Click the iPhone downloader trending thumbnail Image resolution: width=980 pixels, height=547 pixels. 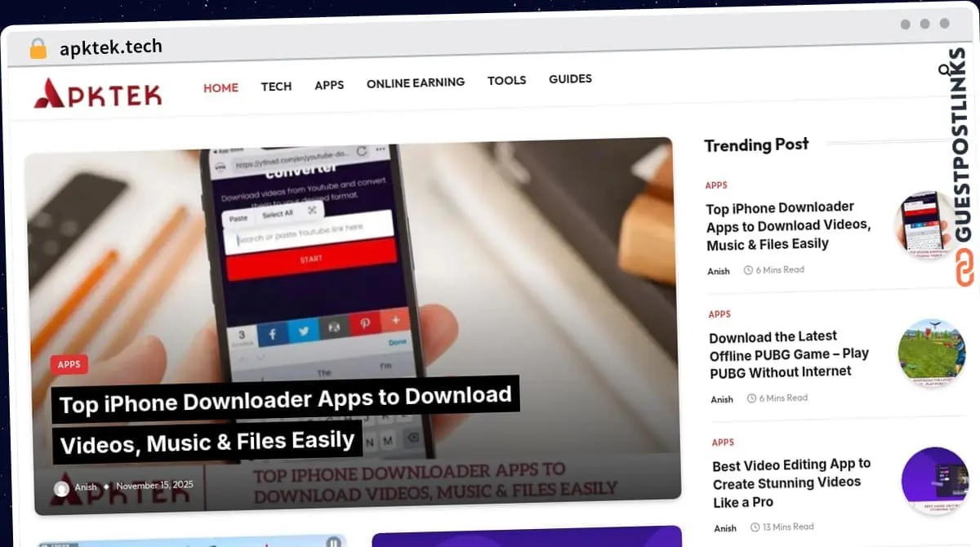pyautogui.click(x=927, y=225)
